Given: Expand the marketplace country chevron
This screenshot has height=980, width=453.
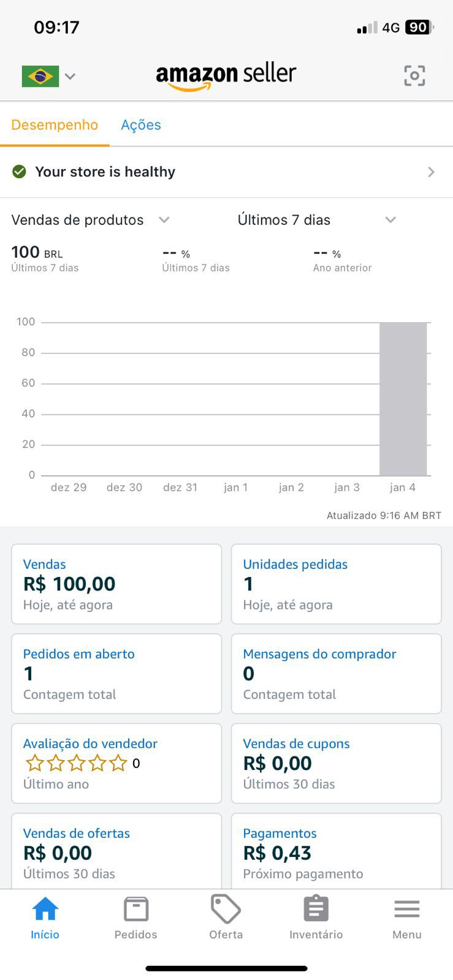Looking at the screenshot, I should click(x=70, y=77).
